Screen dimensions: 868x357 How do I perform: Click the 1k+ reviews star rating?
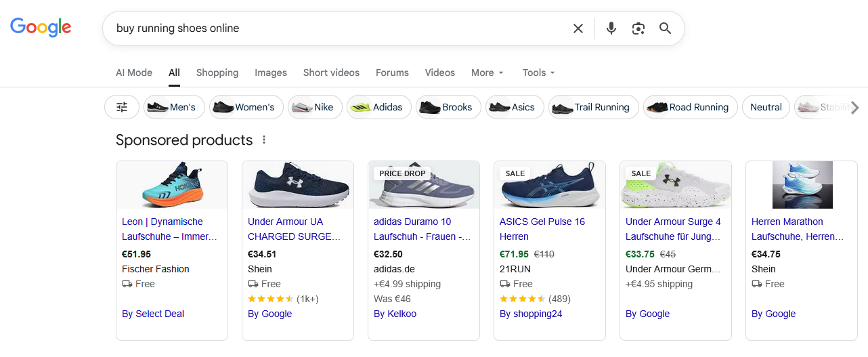click(283, 299)
